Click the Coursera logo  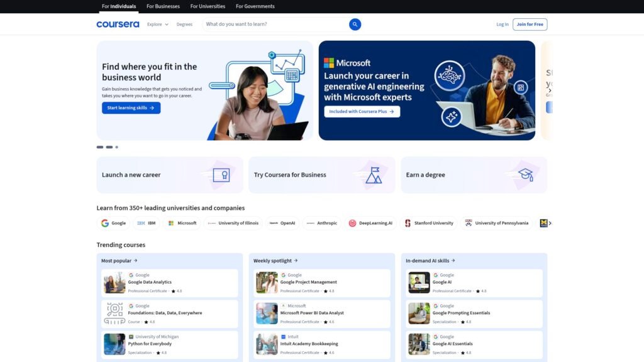(x=118, y=25)
